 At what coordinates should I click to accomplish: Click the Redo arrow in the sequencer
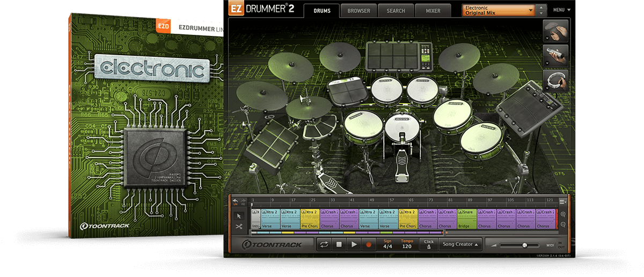point(243,201)
